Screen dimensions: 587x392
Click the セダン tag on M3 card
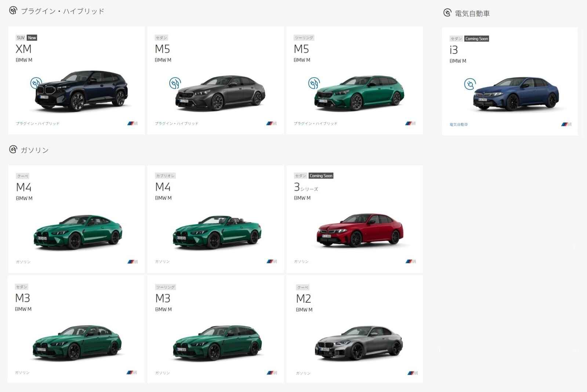(x=22, y=287)
